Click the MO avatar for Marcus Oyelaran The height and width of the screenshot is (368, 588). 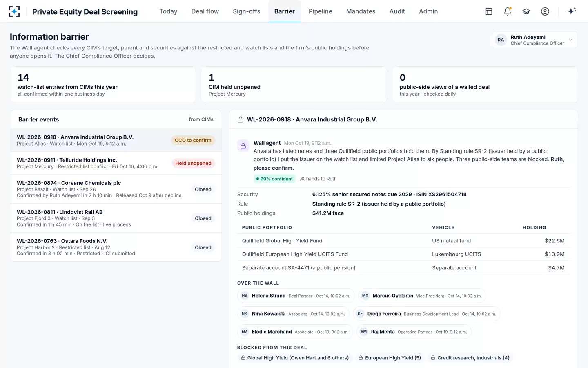click(x=365, y=296)
